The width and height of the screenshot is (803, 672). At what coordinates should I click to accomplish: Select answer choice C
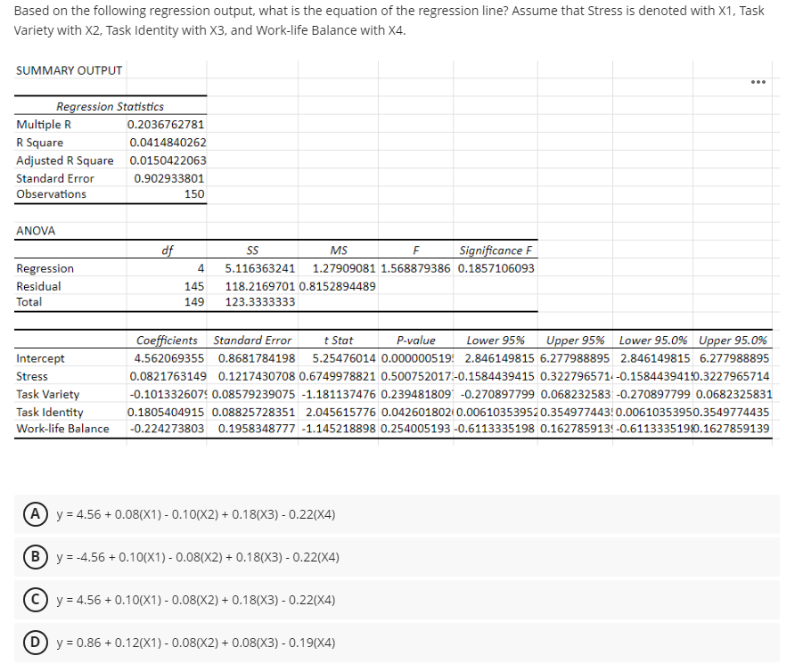(x=35, y=599)
